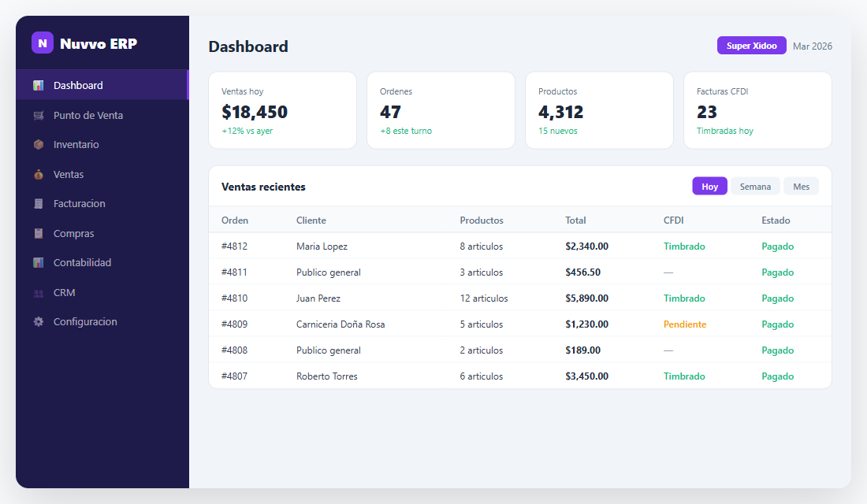
Task: Open Configuracion gear icon
Action: click(x=37, y=321)
